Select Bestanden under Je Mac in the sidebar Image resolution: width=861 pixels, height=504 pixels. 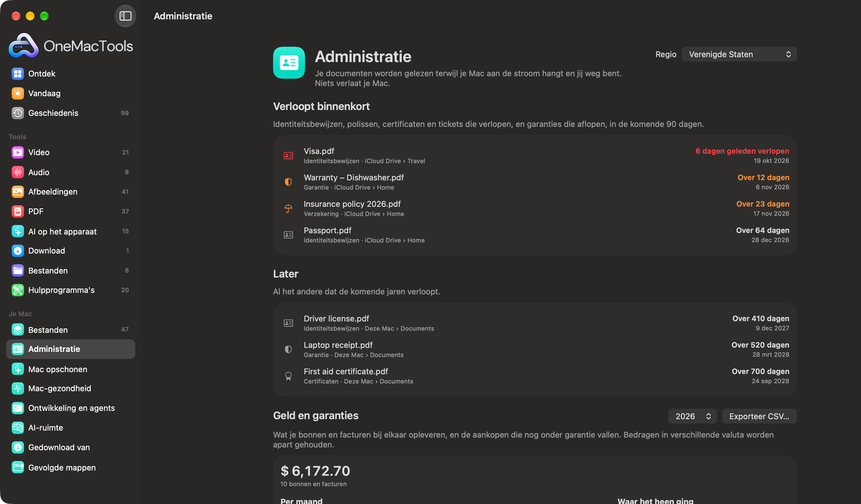[71, 329]
